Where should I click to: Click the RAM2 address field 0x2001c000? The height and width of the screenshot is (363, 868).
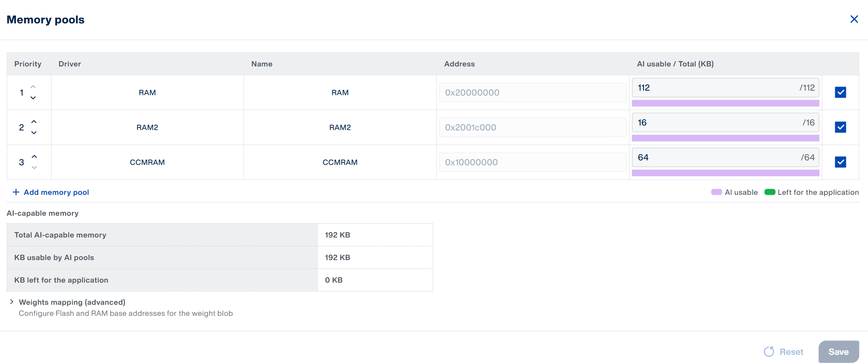[532, 128]
